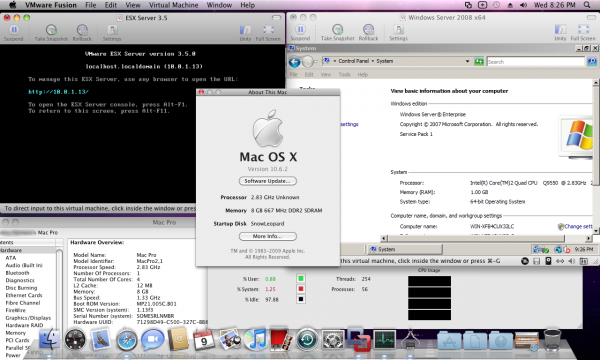
Task: Click the http://10.0.1.13/ URL in ESX console
Action: tap(59, 92)
